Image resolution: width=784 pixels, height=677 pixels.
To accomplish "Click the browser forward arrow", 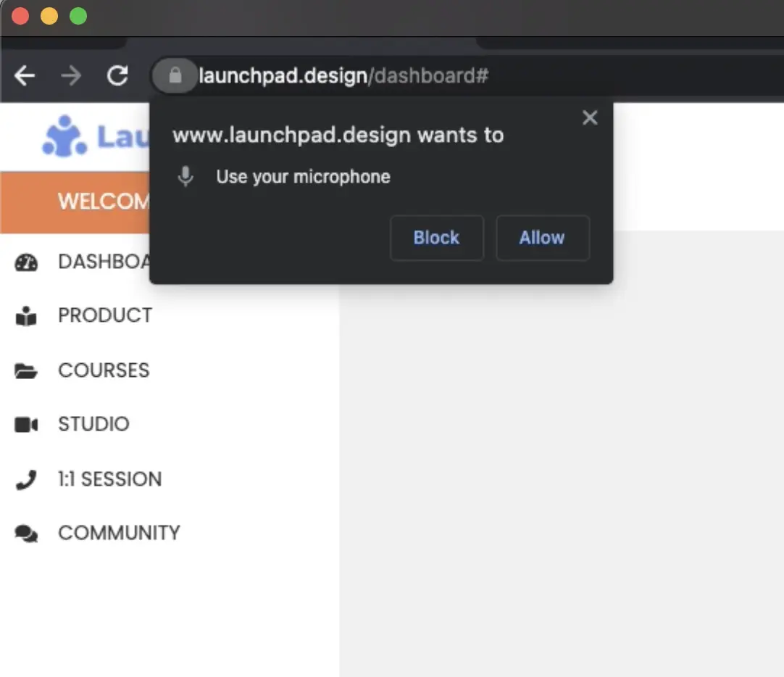I will 71,76.
